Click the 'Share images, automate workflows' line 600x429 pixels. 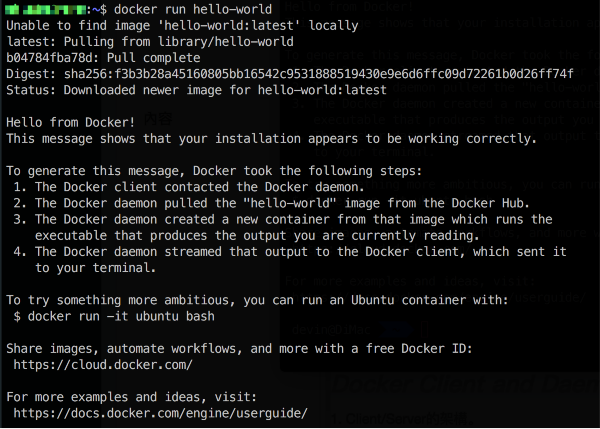click(x=240, y=349)
